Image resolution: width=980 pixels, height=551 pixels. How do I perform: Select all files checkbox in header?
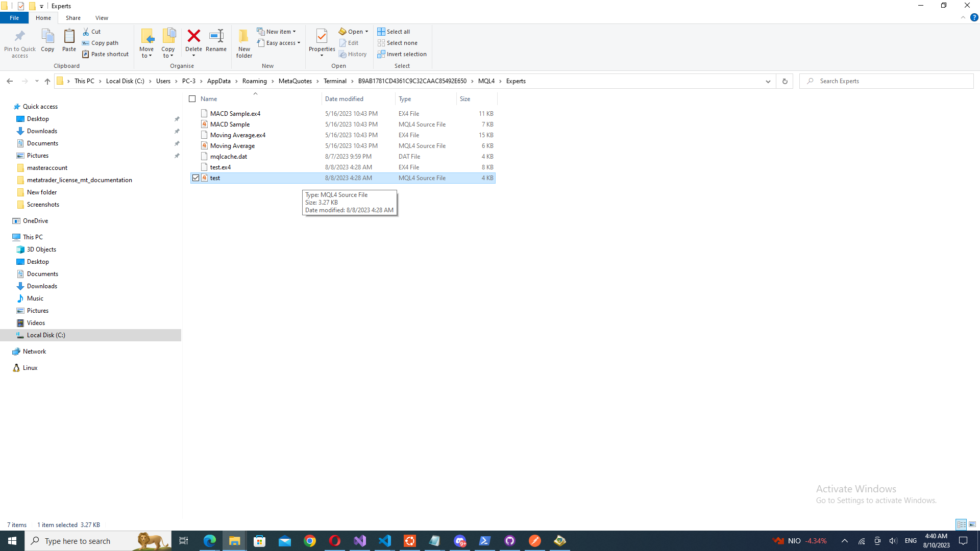pos(192,99)
